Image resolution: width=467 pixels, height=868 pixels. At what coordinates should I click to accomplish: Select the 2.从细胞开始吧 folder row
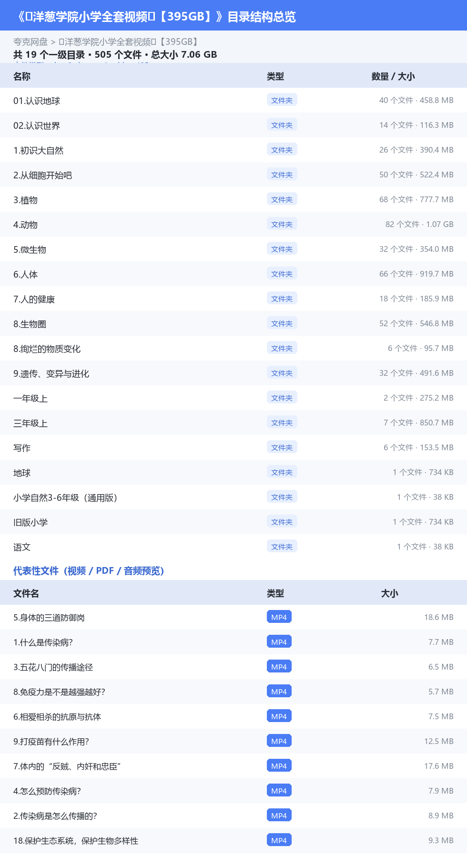[x=233, y=175]
